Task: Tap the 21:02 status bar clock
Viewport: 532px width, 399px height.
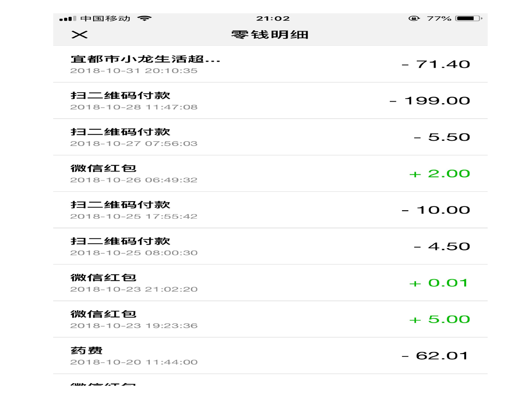Action: (x=273, y=18)
